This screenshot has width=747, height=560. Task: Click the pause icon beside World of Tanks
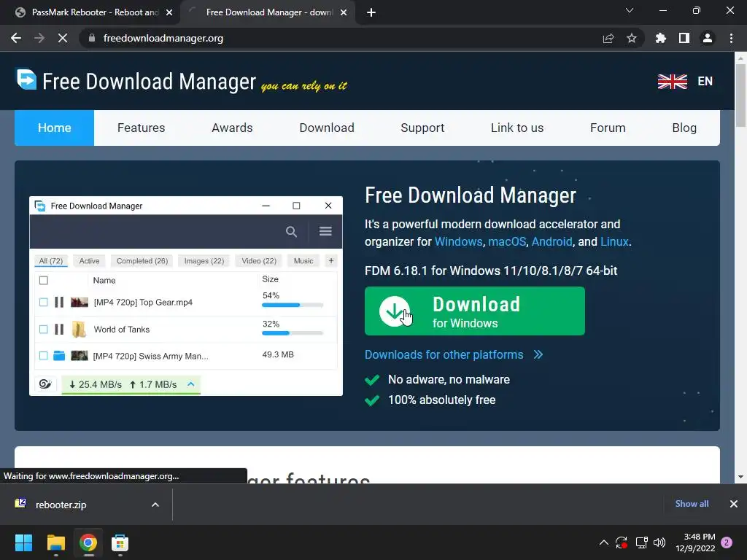click(x=59, y=329)
